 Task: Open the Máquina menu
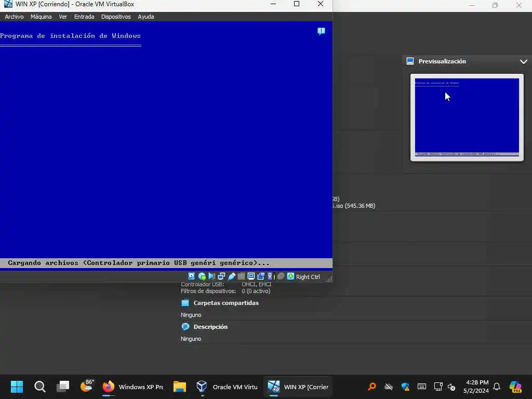(41, 17)
